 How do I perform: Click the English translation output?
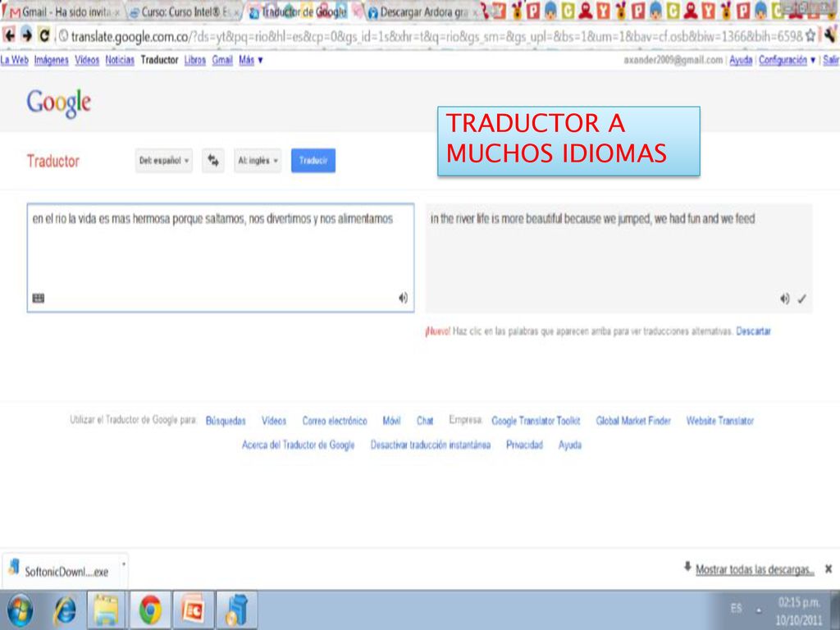619,258
